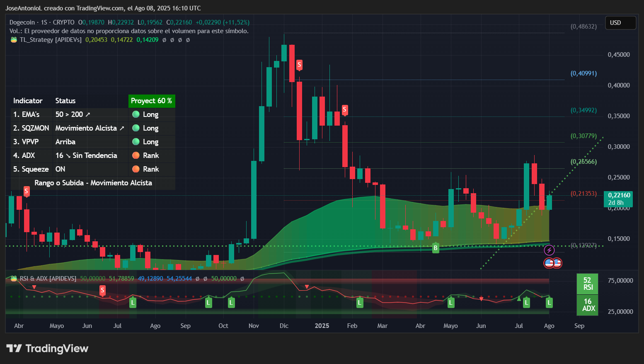Click the orange Rank dot in Squeeze row
The height and width of the screenshot is (364, 644).
coord(136,169)
